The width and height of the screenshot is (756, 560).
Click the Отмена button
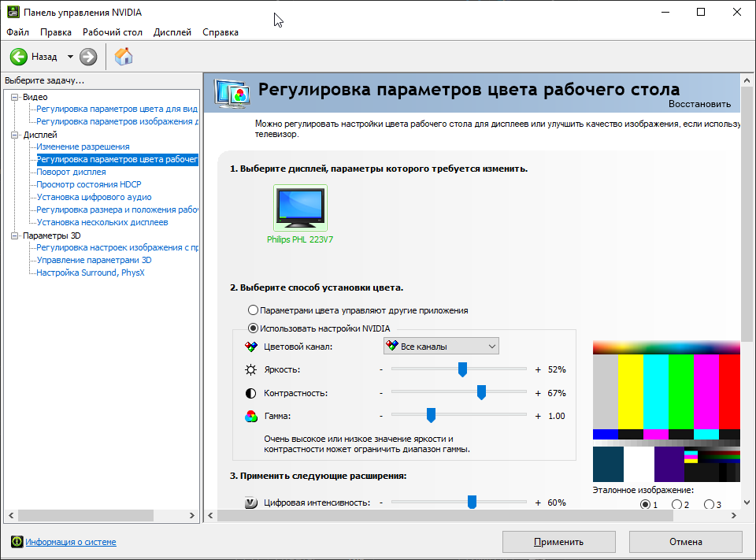[x=686, y=542]
